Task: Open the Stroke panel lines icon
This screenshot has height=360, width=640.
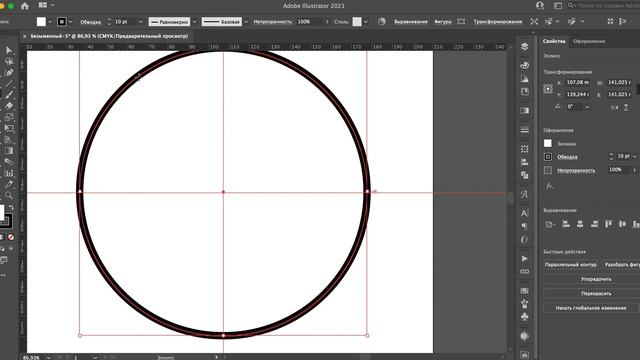Action: click(x=524, y=130)
